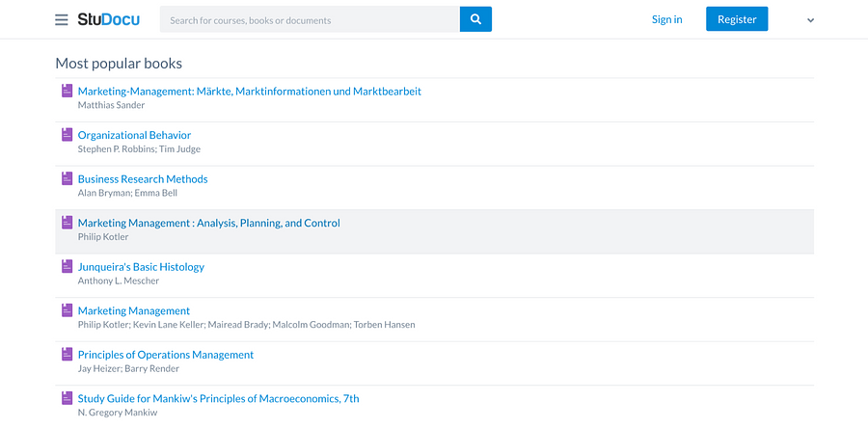
Task: Click the Register button
Action: (737, 19)
